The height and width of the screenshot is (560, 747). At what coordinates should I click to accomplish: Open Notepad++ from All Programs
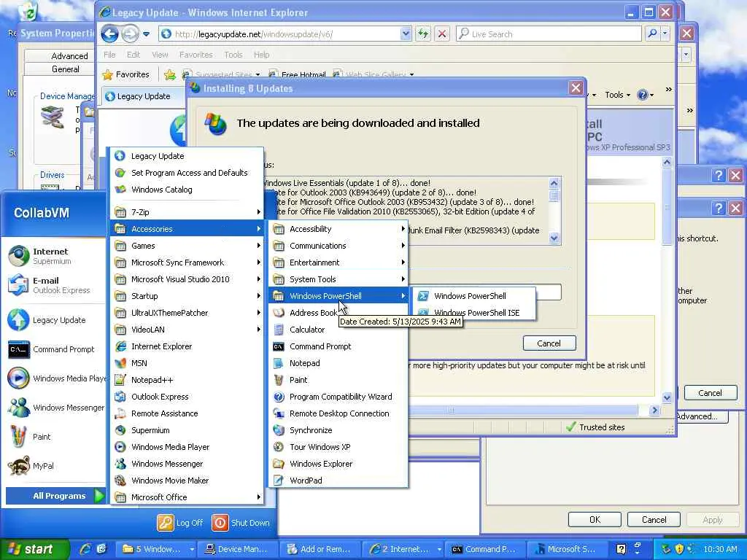(187, 380)
